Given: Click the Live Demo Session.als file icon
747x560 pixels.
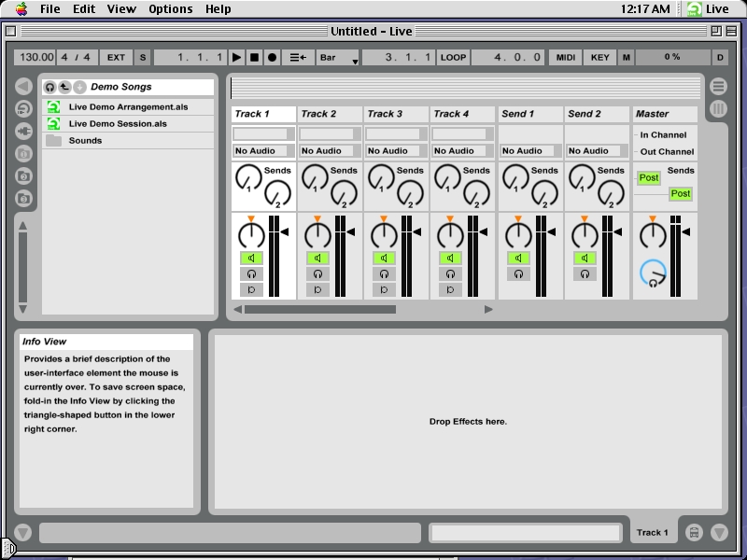Looking at the screenshot, I should (53, 124).
